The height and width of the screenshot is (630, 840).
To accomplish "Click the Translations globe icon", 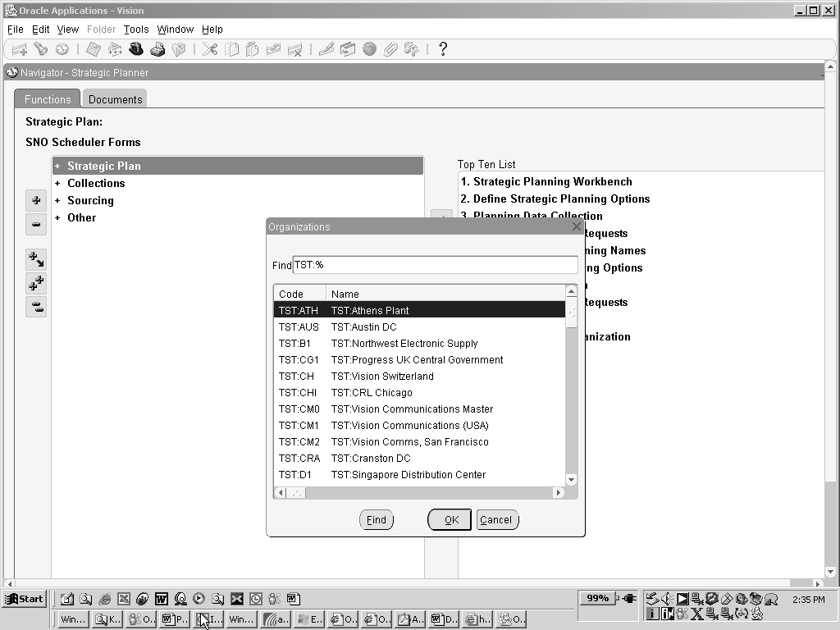I will point(369,49).
